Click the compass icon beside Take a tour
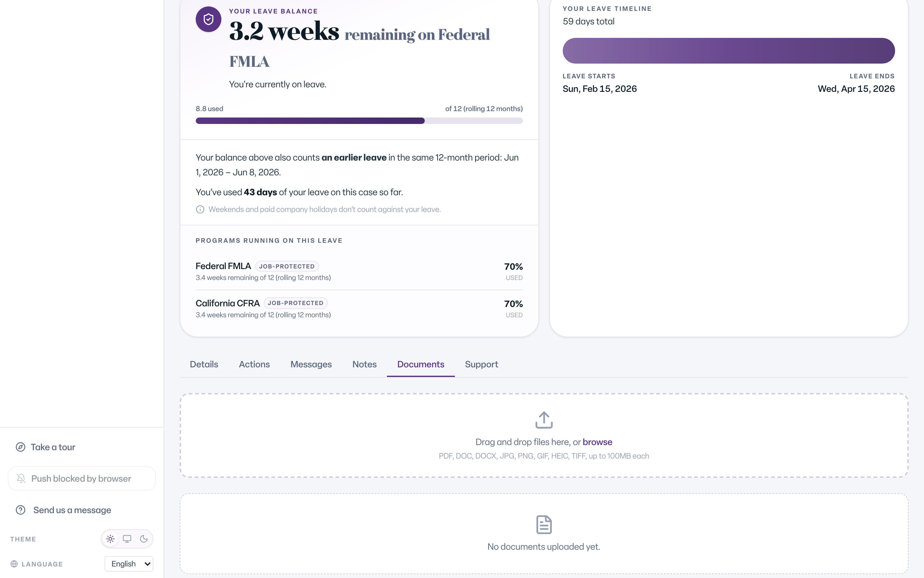Screen dimensions: 924x578 point(21,447)
